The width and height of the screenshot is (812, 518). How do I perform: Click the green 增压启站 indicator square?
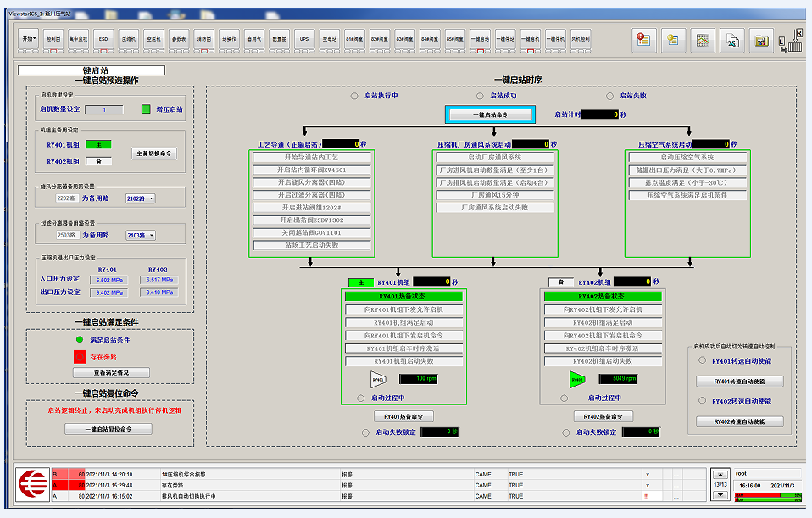[146, 109]
